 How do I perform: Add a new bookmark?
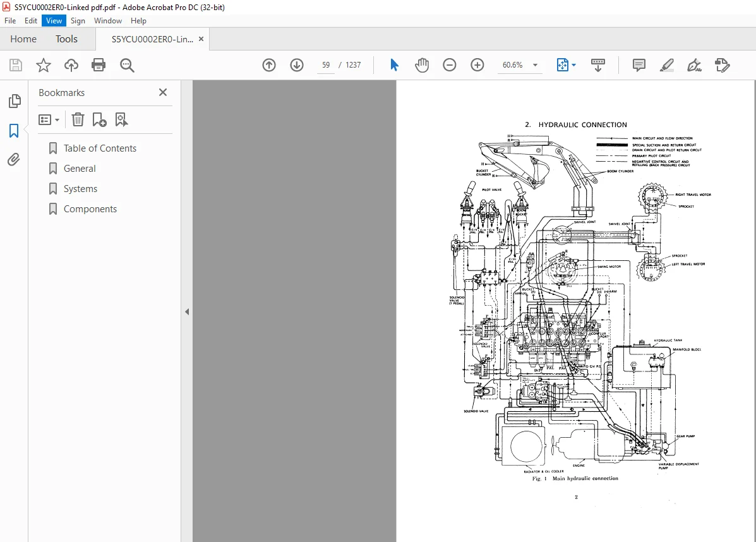(x=99, y=119)
